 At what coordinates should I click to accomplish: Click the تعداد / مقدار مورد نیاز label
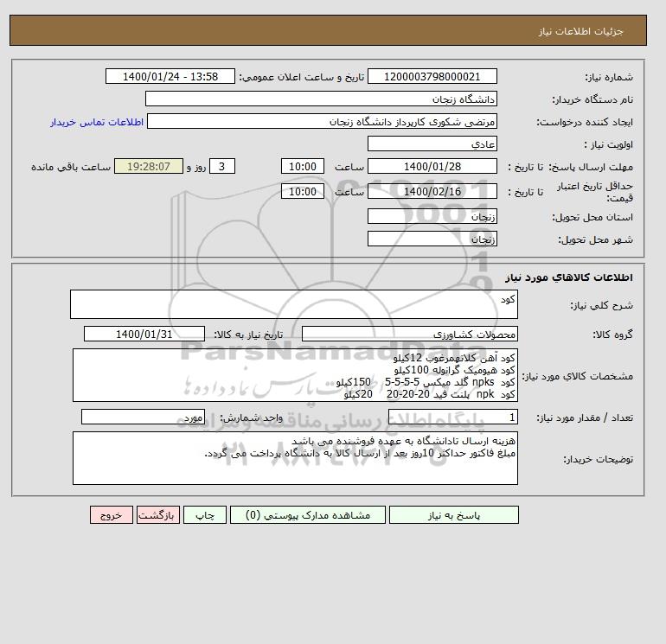pos(585,418)
